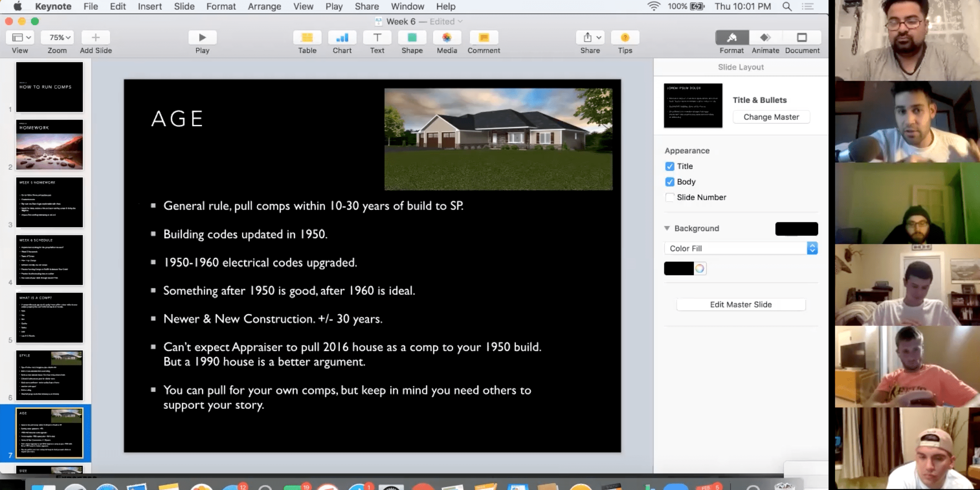Insert a Shape from toolbar

point(412,38)
